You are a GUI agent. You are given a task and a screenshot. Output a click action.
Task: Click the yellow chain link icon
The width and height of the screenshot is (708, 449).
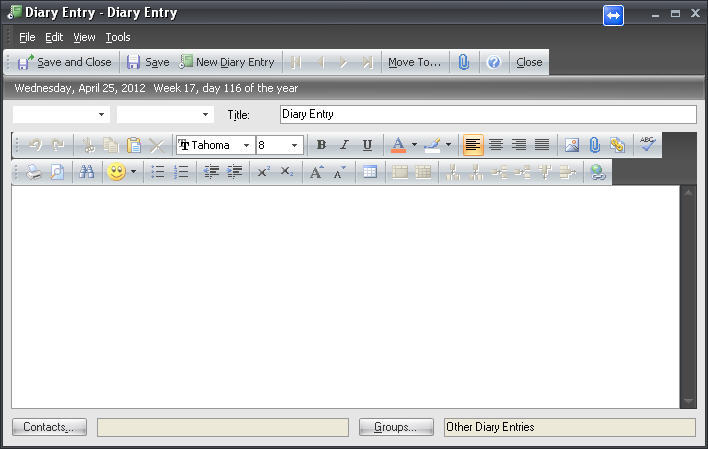(x=617, y=145)
